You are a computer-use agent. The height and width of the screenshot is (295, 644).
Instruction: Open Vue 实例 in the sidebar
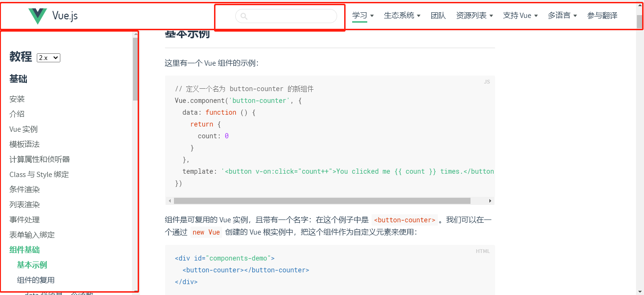tap(24, 129)
